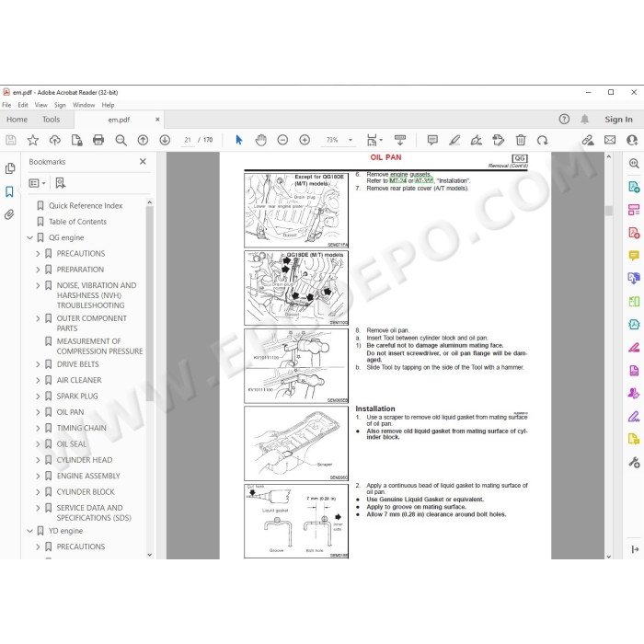
Task: Click the Sign In button
Action: tap(618, 119)
